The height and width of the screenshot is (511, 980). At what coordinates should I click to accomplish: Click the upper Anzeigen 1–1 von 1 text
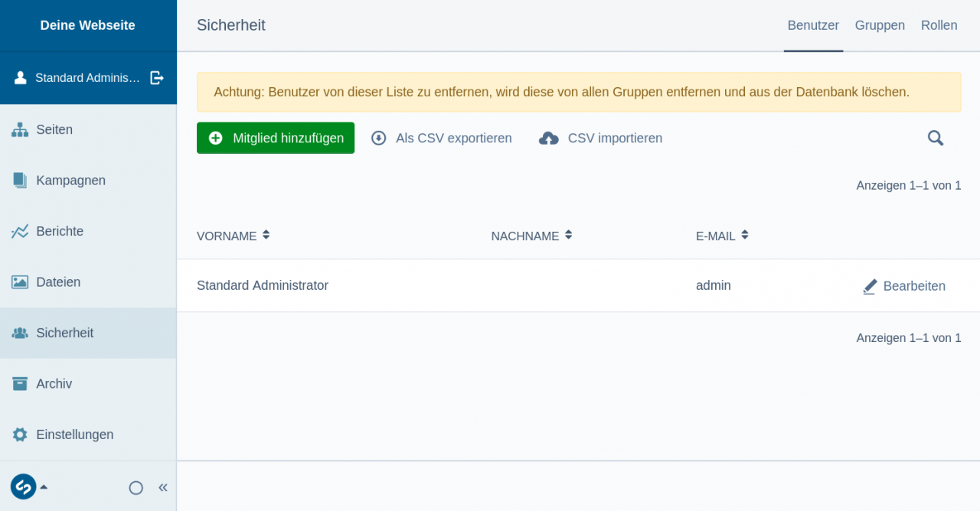tap(909, 185)
